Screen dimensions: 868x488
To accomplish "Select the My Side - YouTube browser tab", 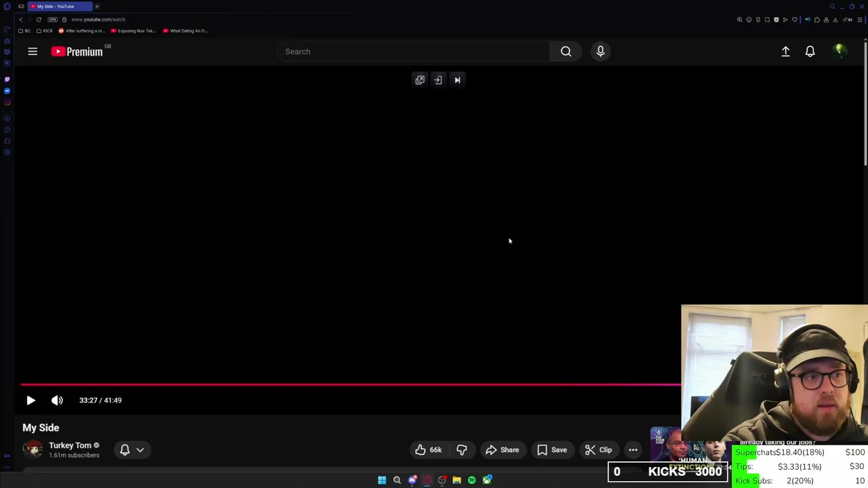I will click(x=58, y=6).
